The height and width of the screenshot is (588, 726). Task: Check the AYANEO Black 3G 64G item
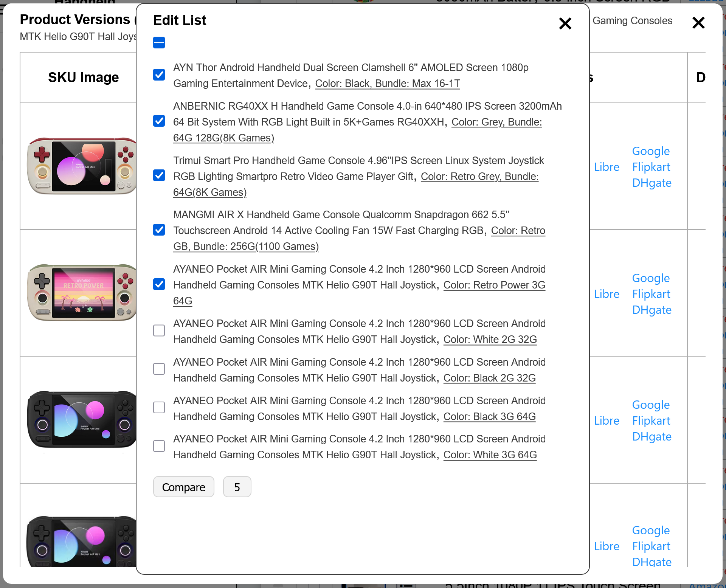[159, 408]
